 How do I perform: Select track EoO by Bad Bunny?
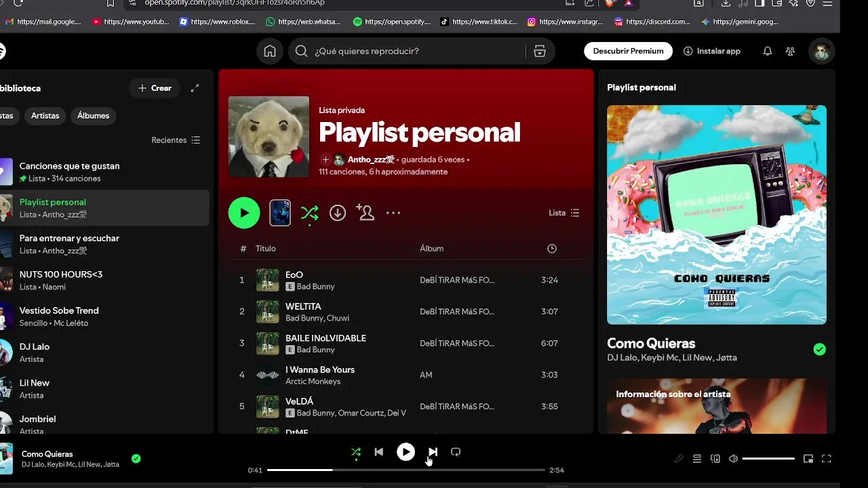click(406, 280)
